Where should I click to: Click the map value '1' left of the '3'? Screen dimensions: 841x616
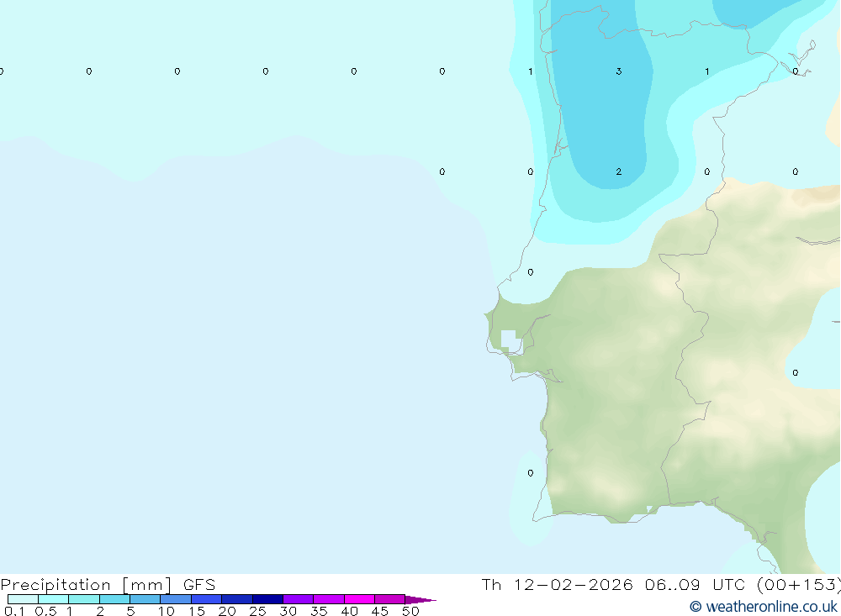click(x=531, y=71)
